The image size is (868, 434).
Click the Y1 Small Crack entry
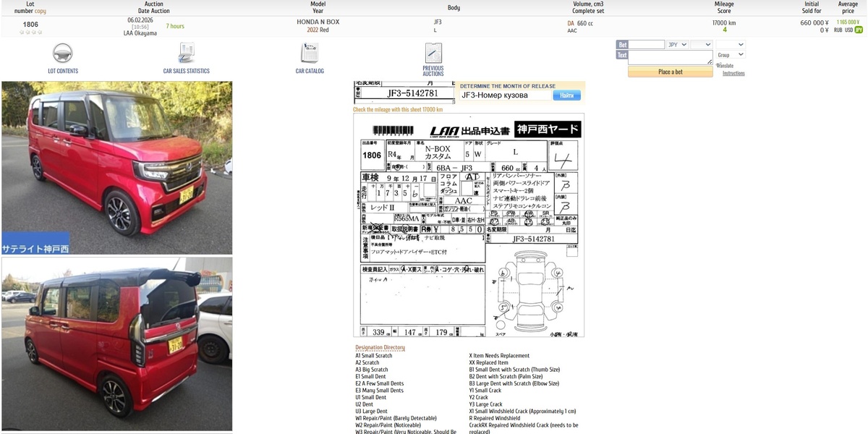(x=485, y=391)
